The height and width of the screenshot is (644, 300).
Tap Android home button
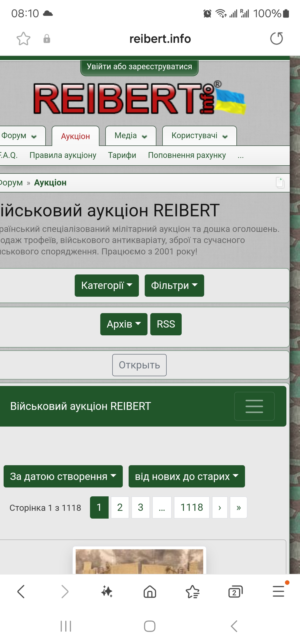pos(150,626)
